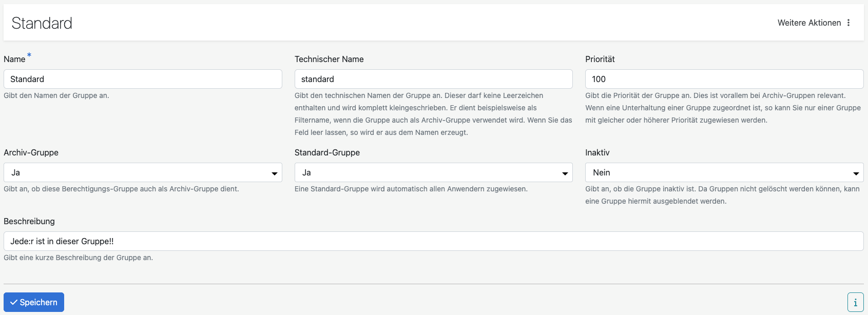Click into the Technischer Name field

[x=433, y=79]
